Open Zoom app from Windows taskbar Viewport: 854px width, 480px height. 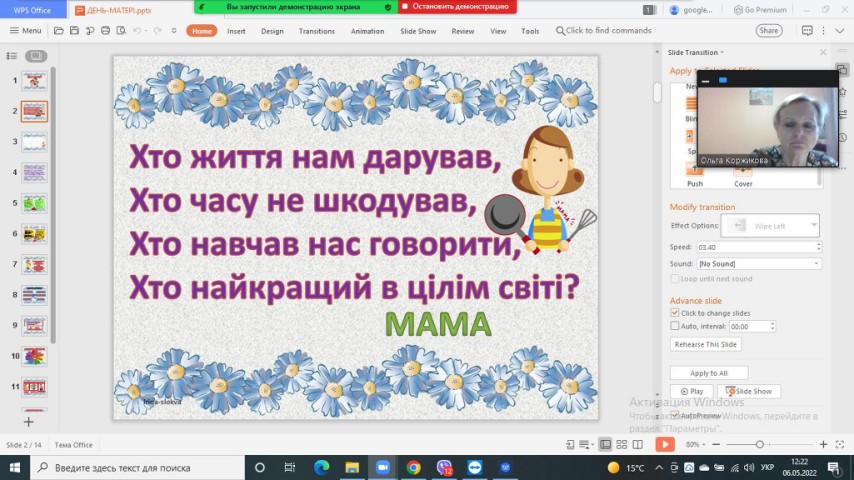pyautogui.click(x=381, y=467)
